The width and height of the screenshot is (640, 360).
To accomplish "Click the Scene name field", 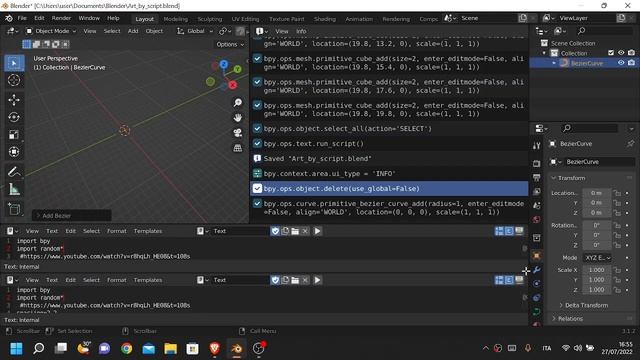I will pos(488,18).
